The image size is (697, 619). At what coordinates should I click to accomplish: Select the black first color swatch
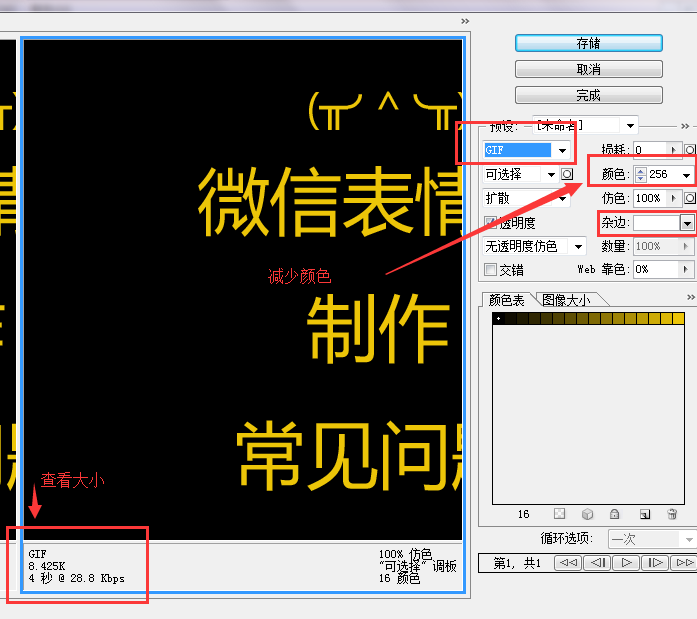click(499, 318)
